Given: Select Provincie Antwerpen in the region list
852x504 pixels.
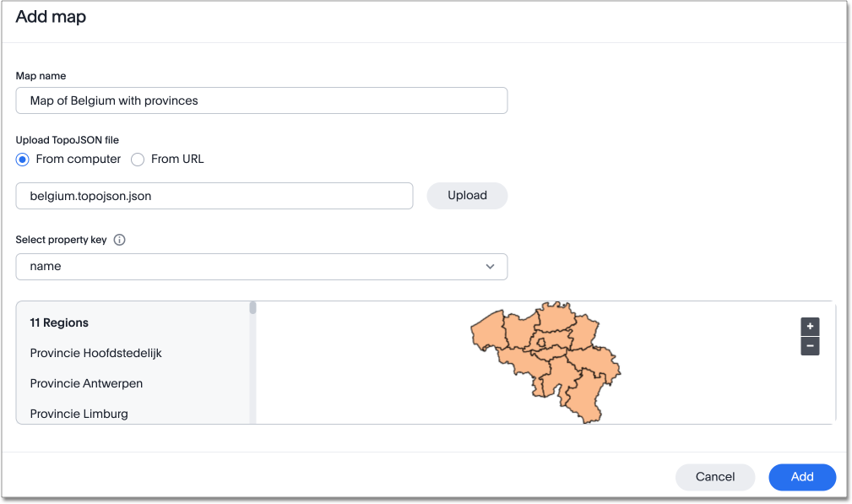Looking at the screenshot, I should point(86,383).
